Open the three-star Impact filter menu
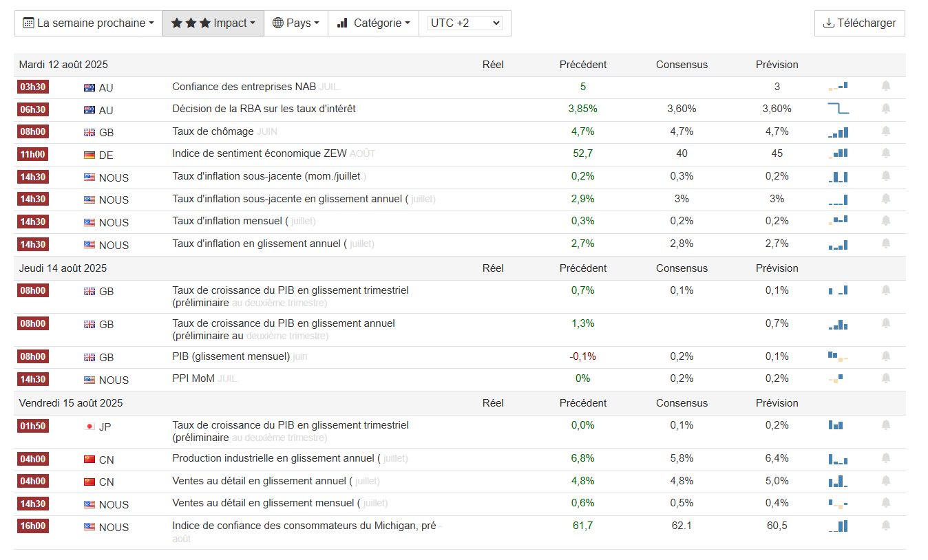928x560 pixels. pyautogui.click(x=213, y=23)
